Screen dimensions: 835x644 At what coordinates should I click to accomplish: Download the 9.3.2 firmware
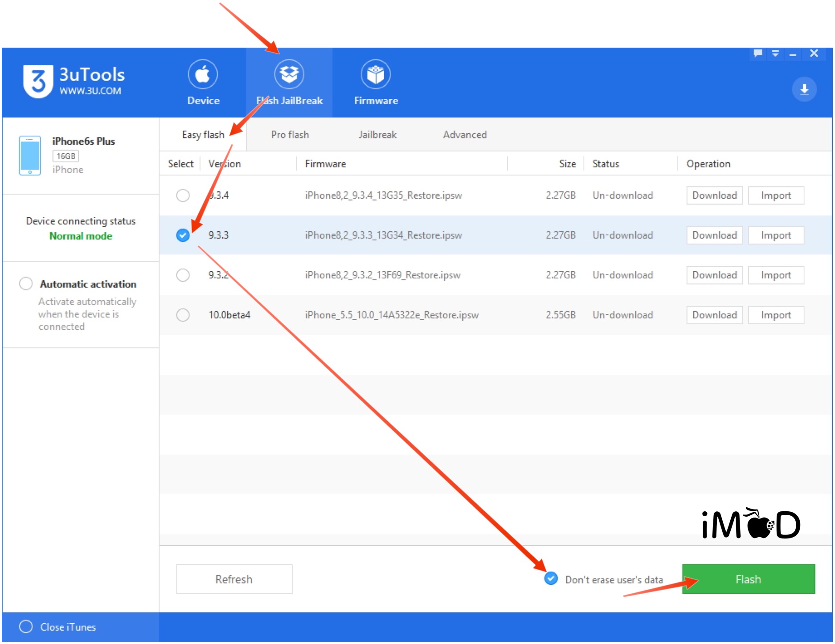[x=714, y=275]
